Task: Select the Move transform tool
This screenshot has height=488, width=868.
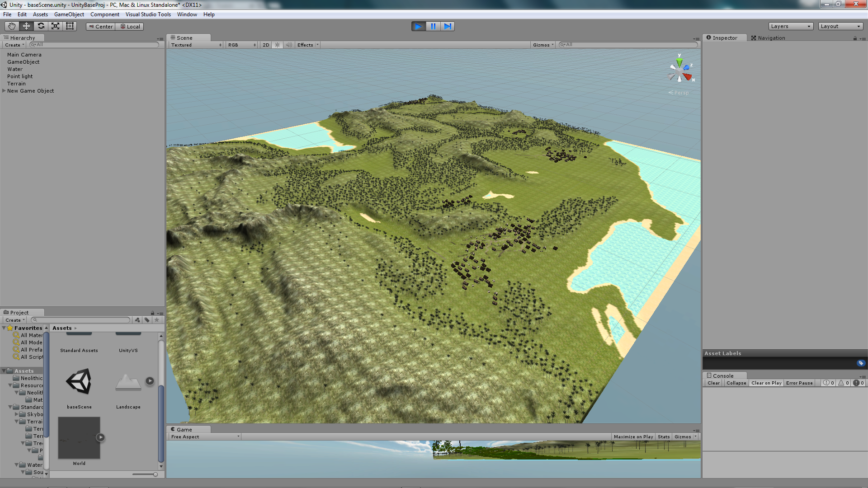Action: click(x=26, y=26)
